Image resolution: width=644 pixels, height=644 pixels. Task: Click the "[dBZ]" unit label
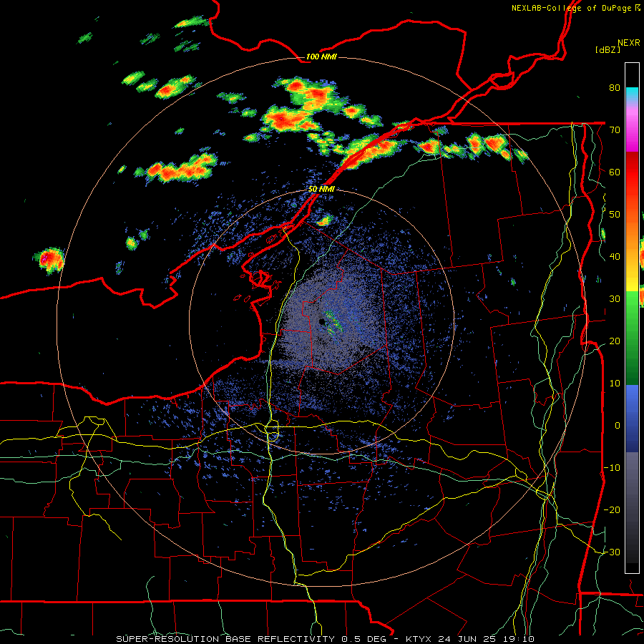coord(608,49)
